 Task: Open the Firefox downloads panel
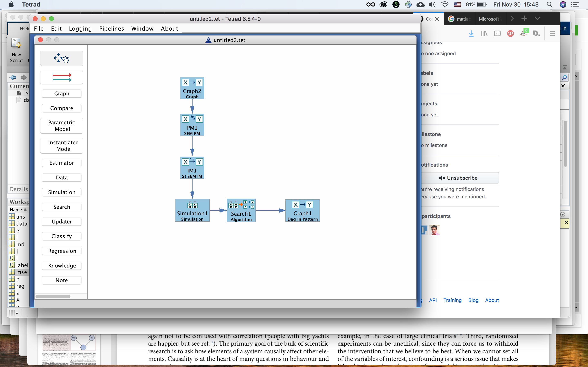point(471,33)
